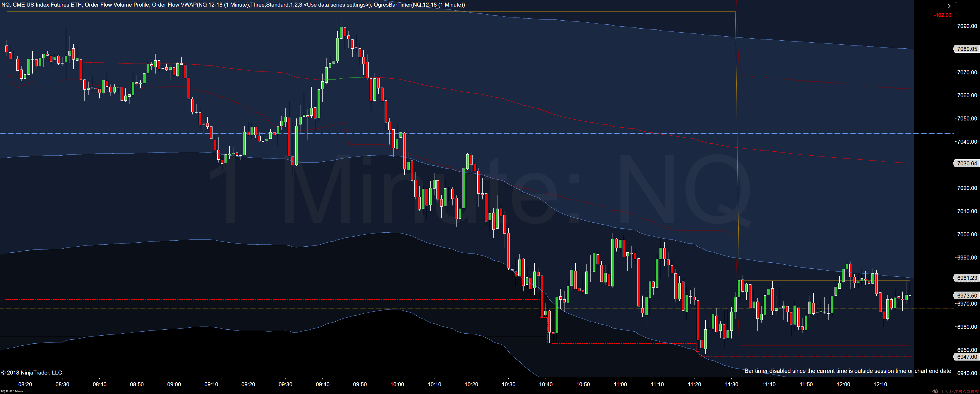This screenshot has height=394, width=980.
Task: Click the 11:40 time axis label
Action: (769, 384)
